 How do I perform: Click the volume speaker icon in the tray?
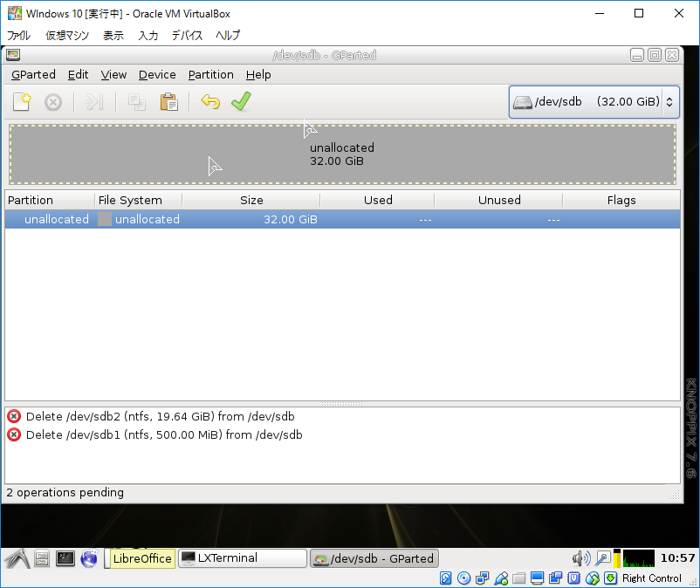point(581,558)
